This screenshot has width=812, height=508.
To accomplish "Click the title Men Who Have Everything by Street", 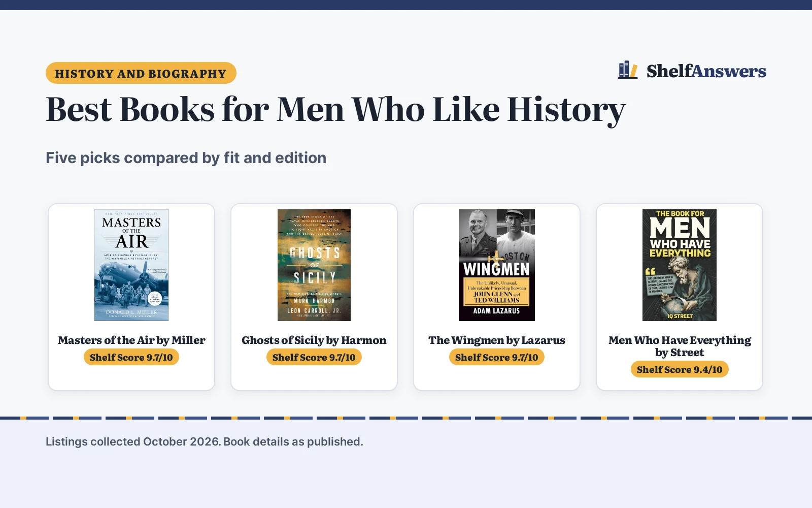I will click(680, 346).
